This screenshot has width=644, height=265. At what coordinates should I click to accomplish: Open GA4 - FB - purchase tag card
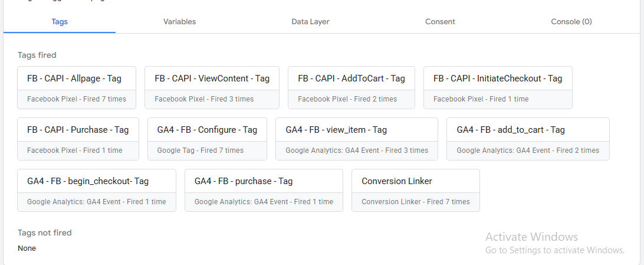[x=264, y=190]
